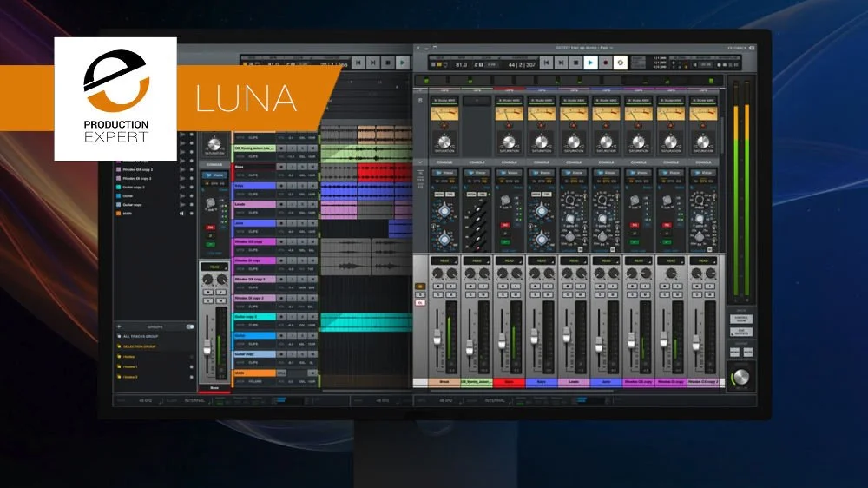Click the saturation knob in the focus channel strip
Image resolution: width=868 pixels, height=488 pixels.
point(214,145)
